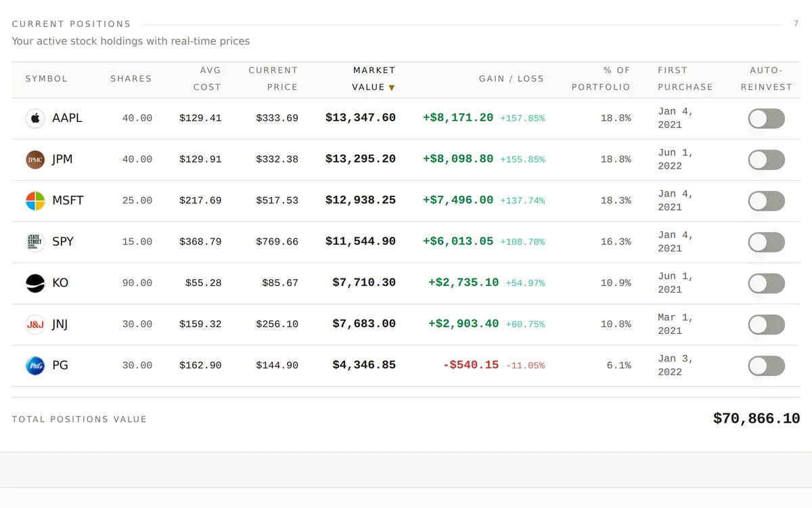Click KO gain +$2,735.10
The width and height of the screenshot is (812, 508).
(x=464, y=283)
